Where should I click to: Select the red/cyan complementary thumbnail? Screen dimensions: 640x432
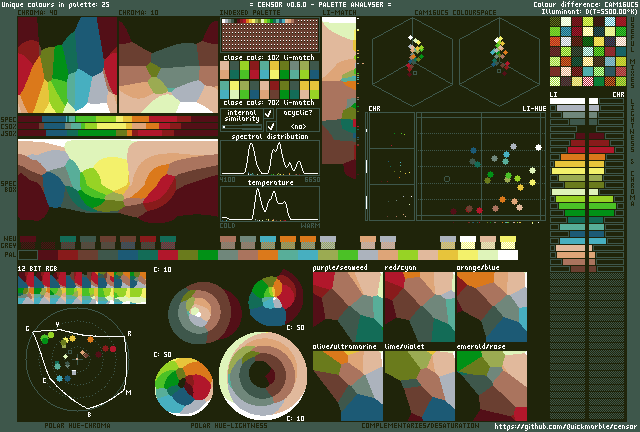click(x=420, y=307)
